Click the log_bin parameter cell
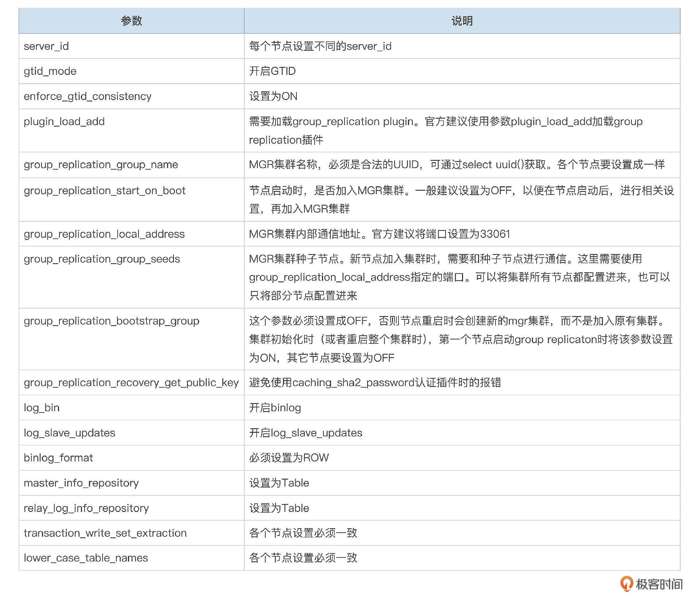The image size is (700, 603). [42, 408]
